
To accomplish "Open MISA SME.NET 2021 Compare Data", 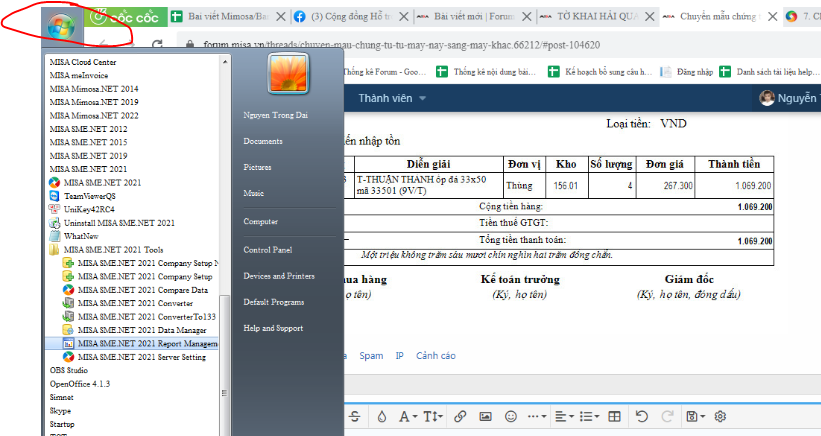I will pyautogui.click(x=135, y=290).
